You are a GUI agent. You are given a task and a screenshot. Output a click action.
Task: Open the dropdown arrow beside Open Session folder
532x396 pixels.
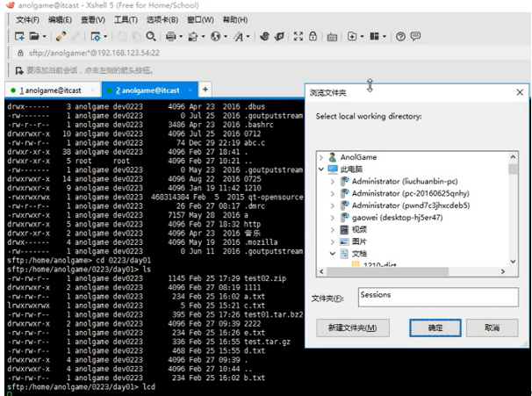tap(44, 36)
